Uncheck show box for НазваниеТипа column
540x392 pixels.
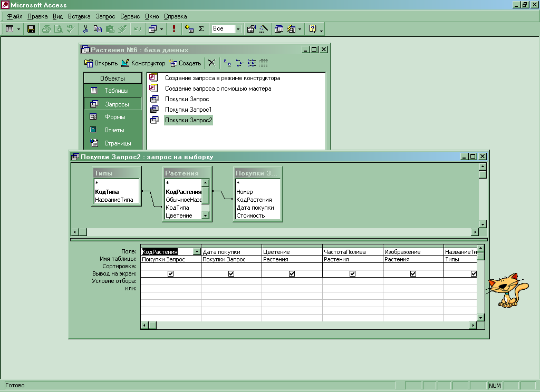[x=474, y=273]
